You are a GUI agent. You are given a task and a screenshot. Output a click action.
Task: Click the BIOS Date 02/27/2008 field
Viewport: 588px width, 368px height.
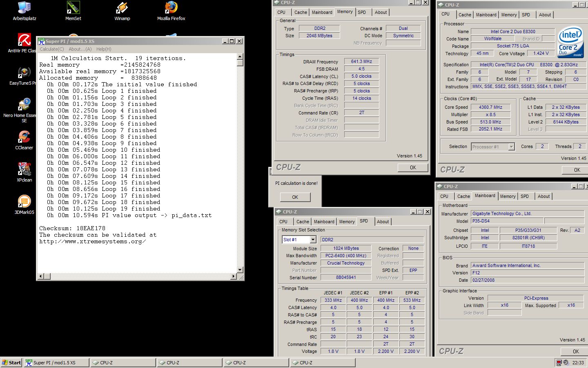528,280
